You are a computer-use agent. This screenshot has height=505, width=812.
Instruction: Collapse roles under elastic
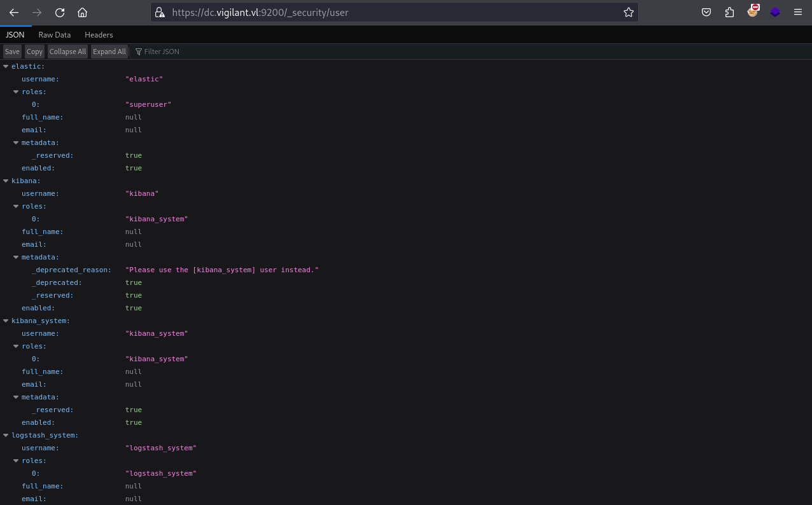coord(16,92)
